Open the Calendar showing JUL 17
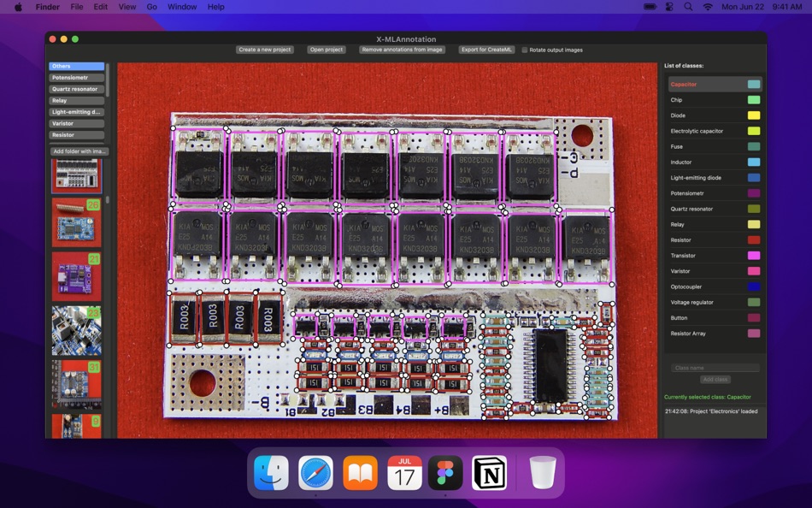812x508 pixels. point(403,472)
